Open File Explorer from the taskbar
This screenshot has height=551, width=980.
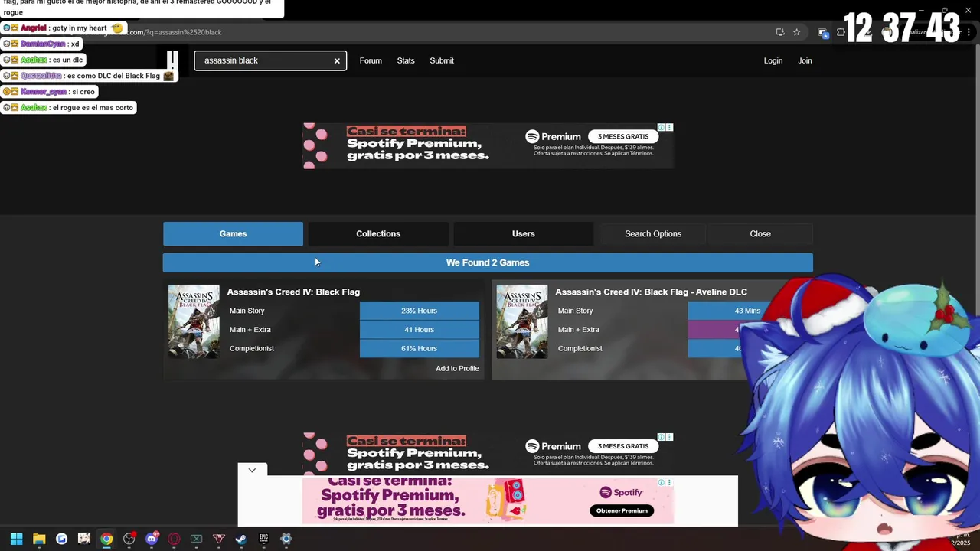click(39, 539)
